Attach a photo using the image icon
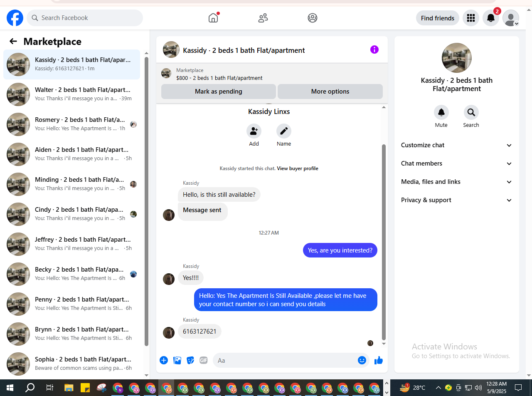532x396 pixels. [x=177, y=360]
